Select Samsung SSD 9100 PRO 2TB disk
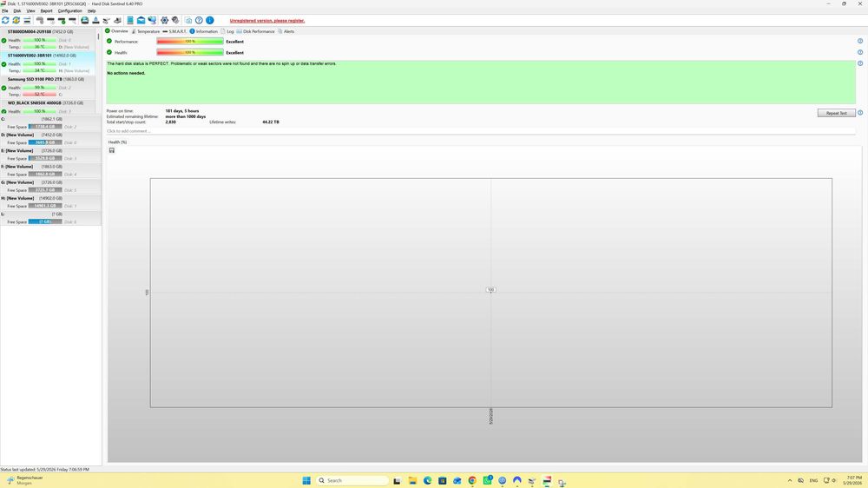The image size is (868, 488). tap(48, 87)
